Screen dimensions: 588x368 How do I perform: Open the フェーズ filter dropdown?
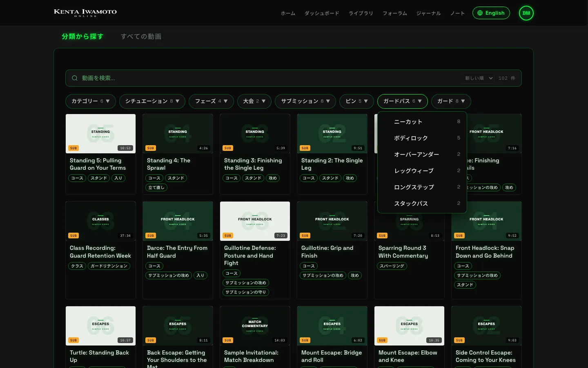tap(211, 101)
